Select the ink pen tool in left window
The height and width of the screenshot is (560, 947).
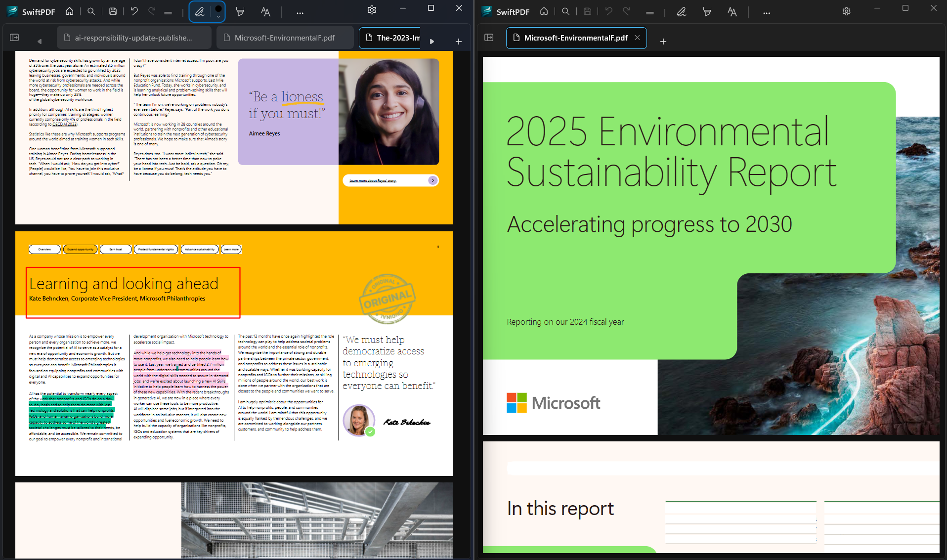[200, 12]
